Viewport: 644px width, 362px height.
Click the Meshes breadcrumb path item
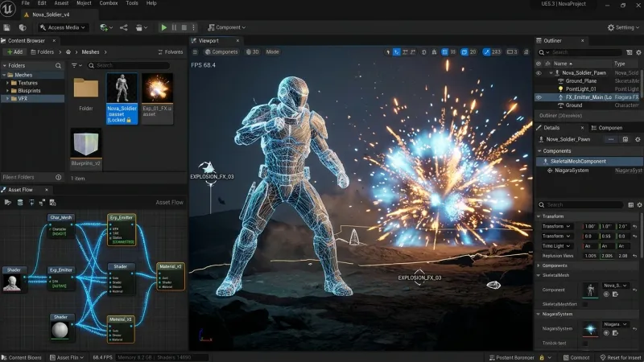[90, 52]
